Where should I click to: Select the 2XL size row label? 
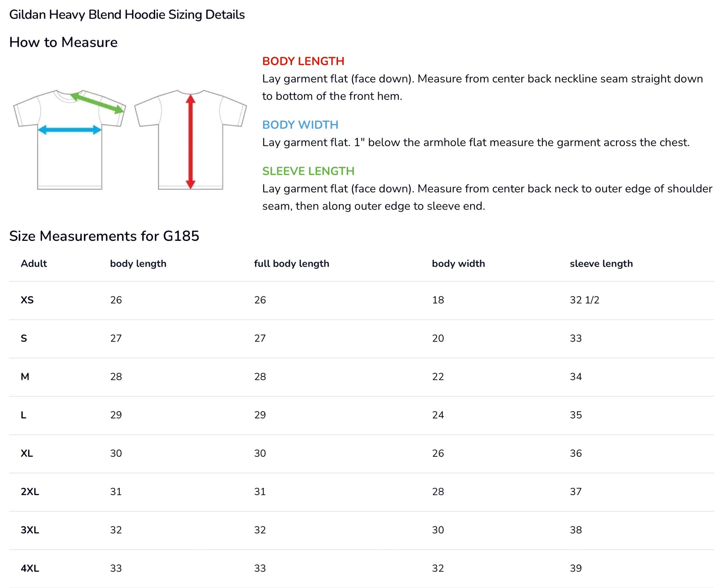click(x=30, y=492)
